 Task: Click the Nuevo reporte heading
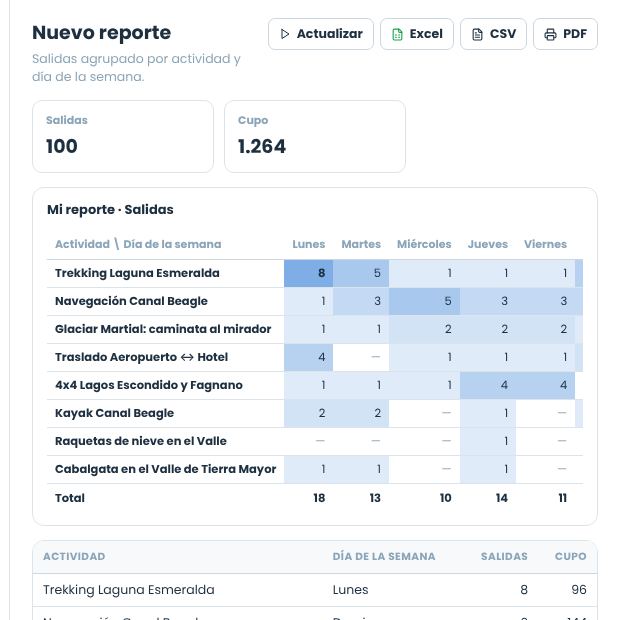[x=102, y=33]
